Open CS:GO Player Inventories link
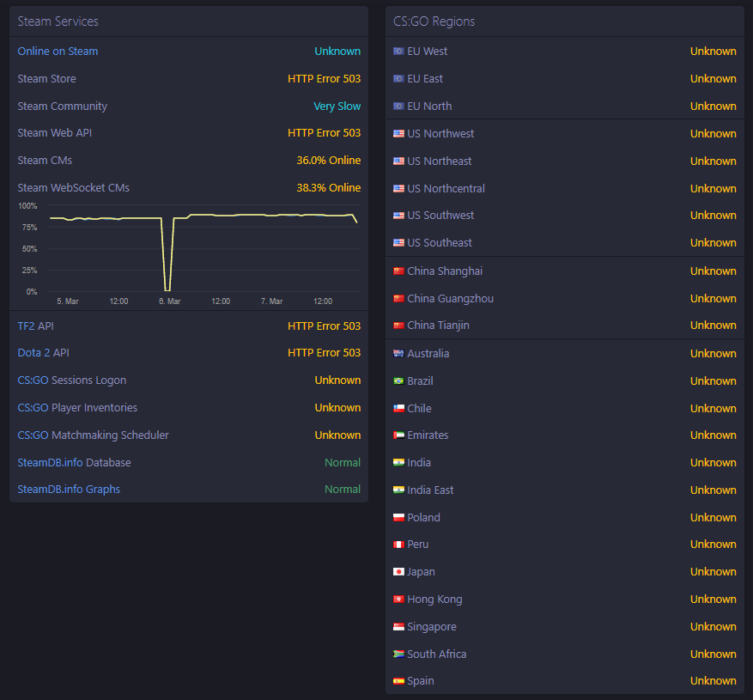Viewport: 753px width, 700px height. click(77, 407)
